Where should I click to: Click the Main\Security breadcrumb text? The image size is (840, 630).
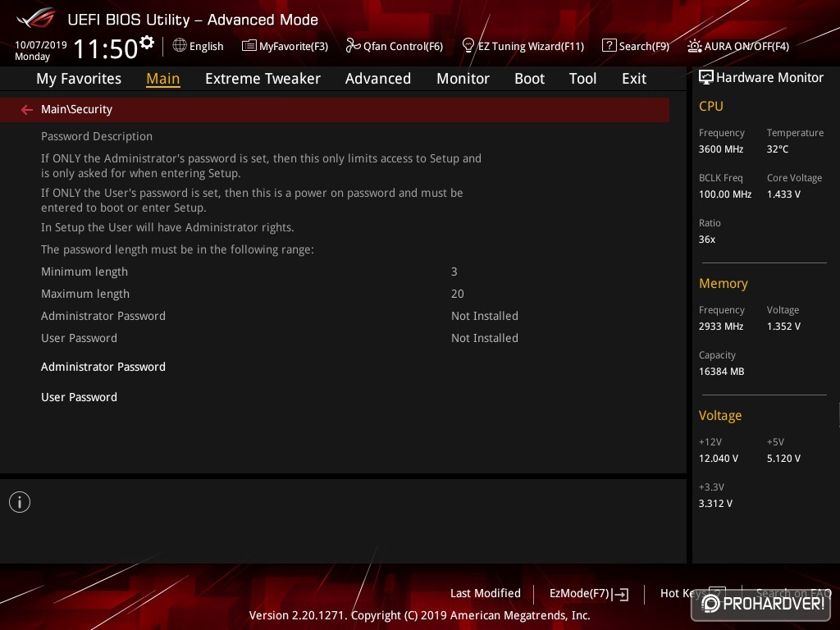[76, 109]
